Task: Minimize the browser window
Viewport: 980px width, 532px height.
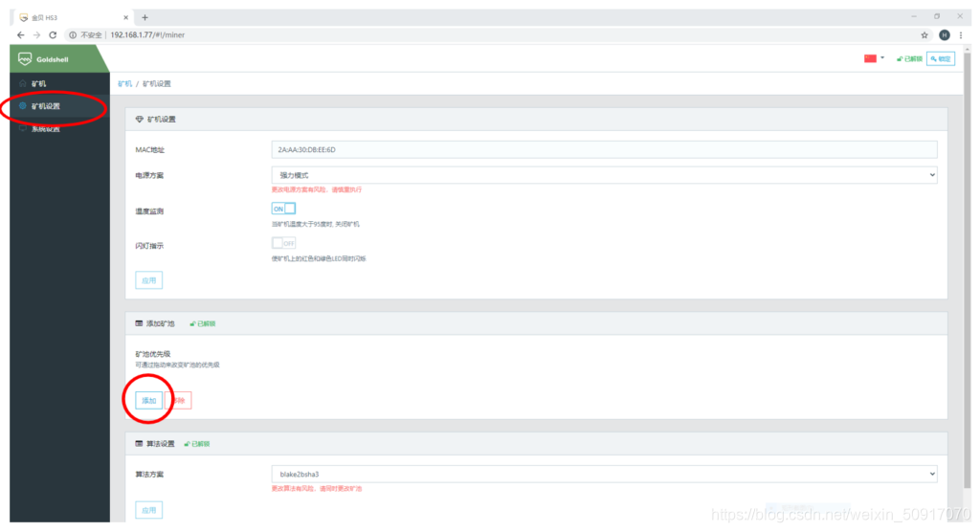Action: click(914, 16)
